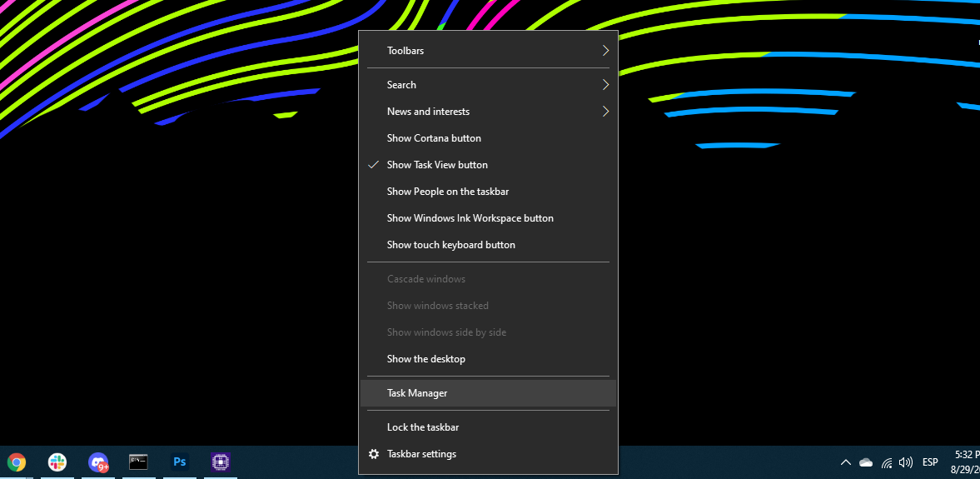Show hidden system tray icons
The width and height of the screenshot is (980, 479).
pos(846,462)
